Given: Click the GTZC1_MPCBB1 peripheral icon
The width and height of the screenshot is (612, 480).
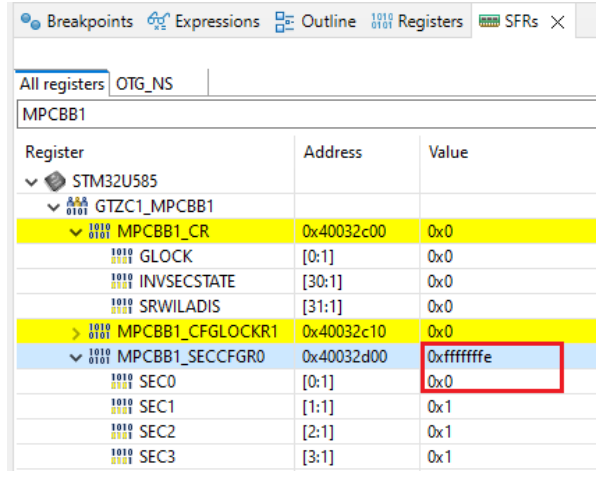Looking at the screenshot, I should click(77, 206).
